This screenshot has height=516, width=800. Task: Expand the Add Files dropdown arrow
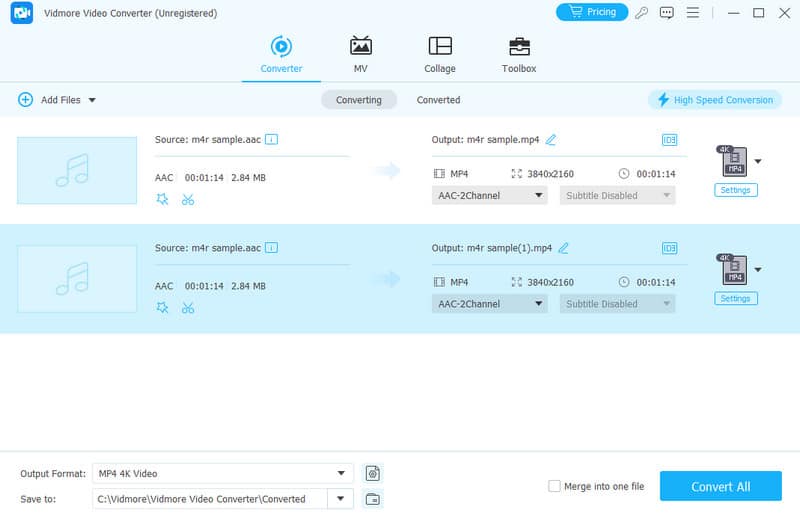tap(92, 100)
